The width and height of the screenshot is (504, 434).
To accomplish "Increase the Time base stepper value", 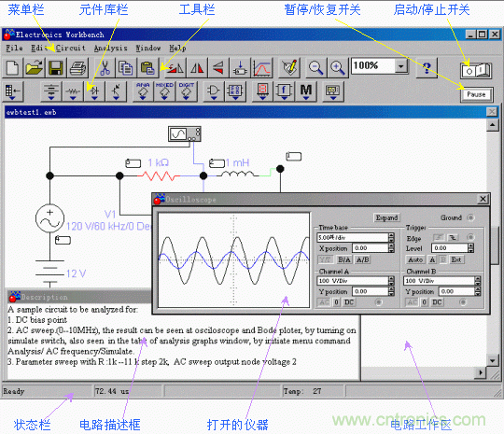I will point(391,235).
